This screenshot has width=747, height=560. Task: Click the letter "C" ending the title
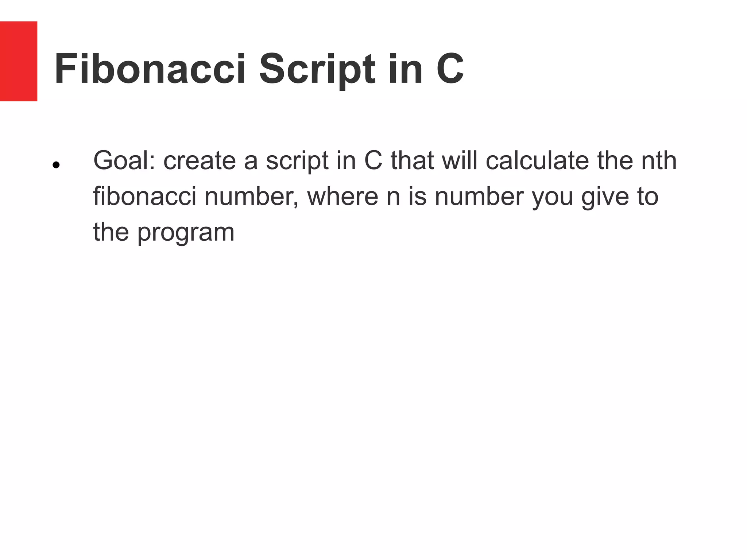tap(450, 69)
